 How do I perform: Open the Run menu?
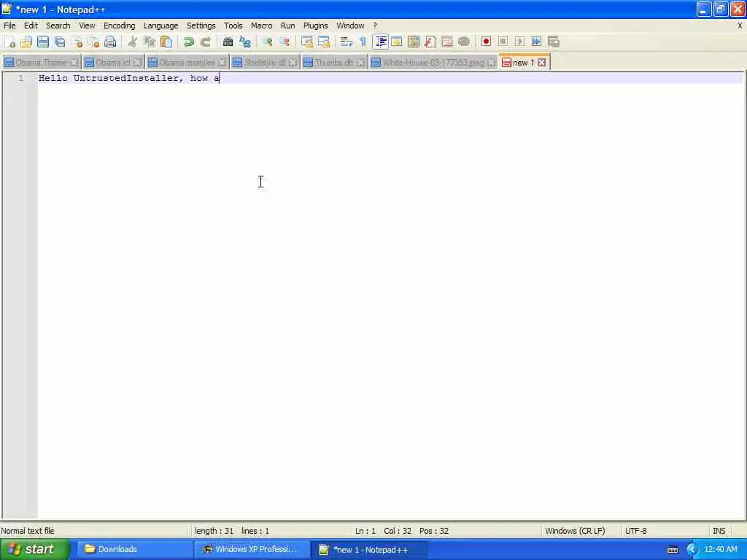point(287,26)
